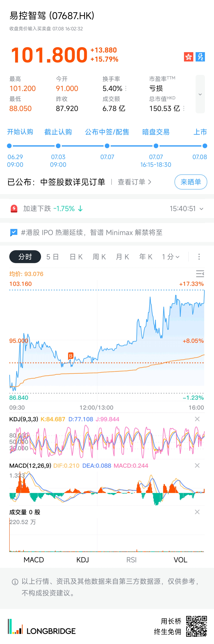
Task: Toggle the VOL indicator off
Action: [180, 560]
